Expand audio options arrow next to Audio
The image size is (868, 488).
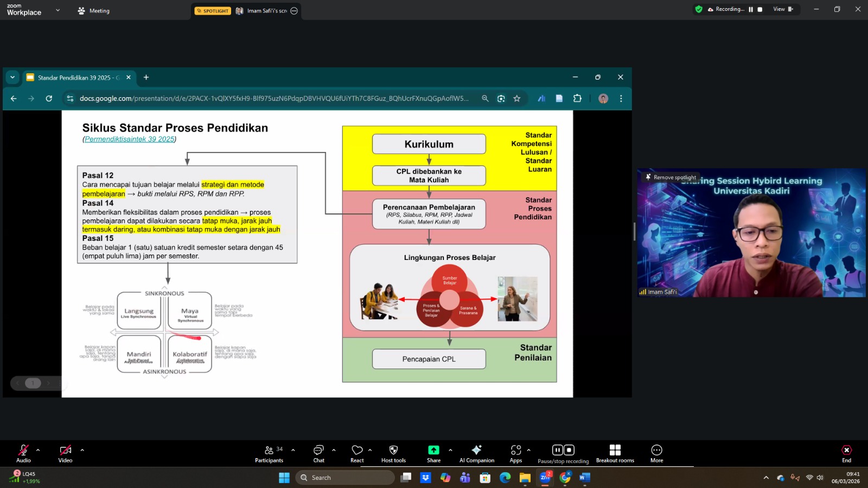[38, 450]
